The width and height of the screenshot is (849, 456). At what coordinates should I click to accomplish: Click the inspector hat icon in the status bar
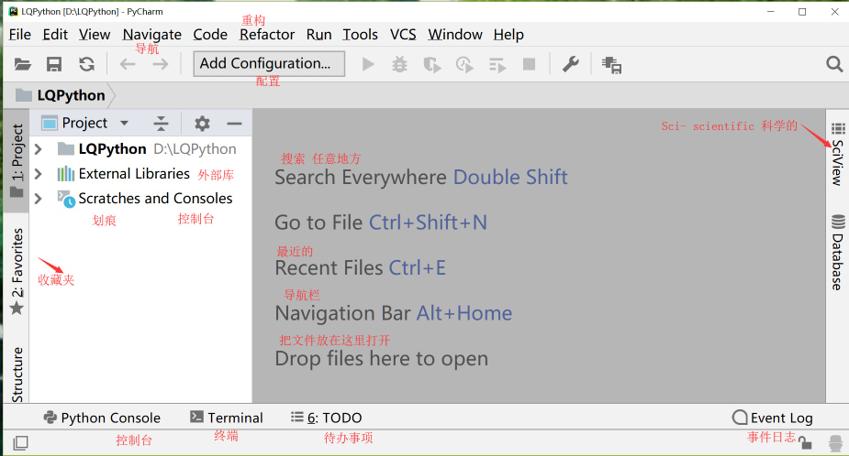tap(835, 443)
